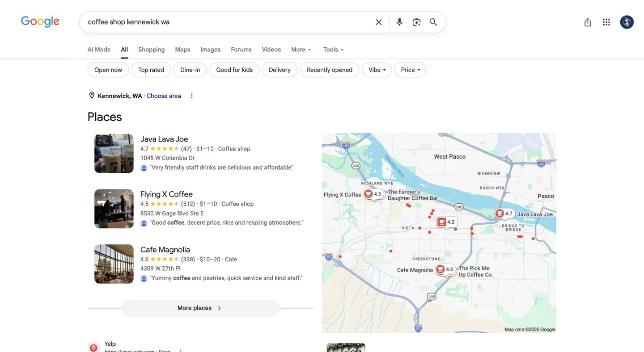This screenshot has height=352, width=644.
Task: Click reviewer avatar on Java Lava Joe review
Action: pyautogui.click(x=144, y=168)
